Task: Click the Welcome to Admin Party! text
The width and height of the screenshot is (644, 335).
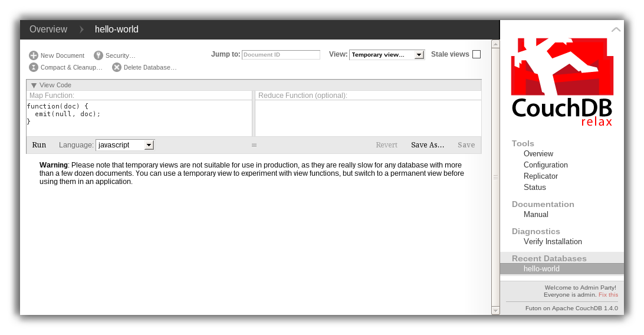Action: tap(580, 287)
